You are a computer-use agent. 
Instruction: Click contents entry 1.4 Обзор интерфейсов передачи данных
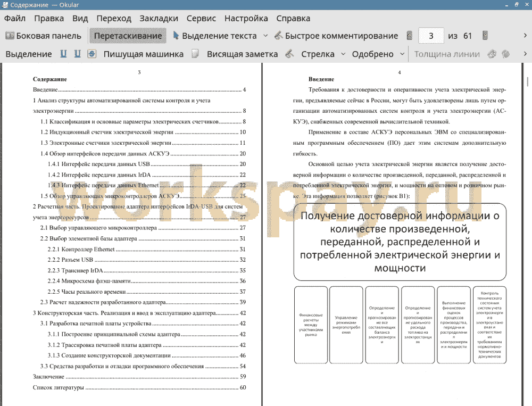coord(143,153)
